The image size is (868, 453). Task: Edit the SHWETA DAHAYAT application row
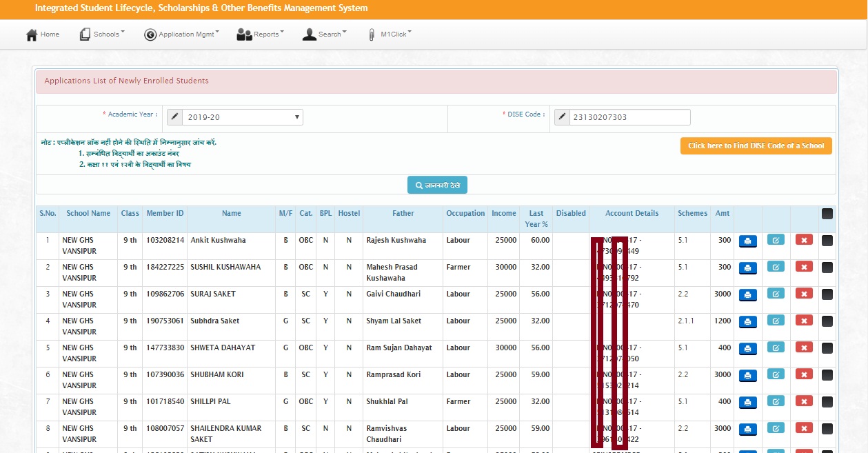click(776, 348)
